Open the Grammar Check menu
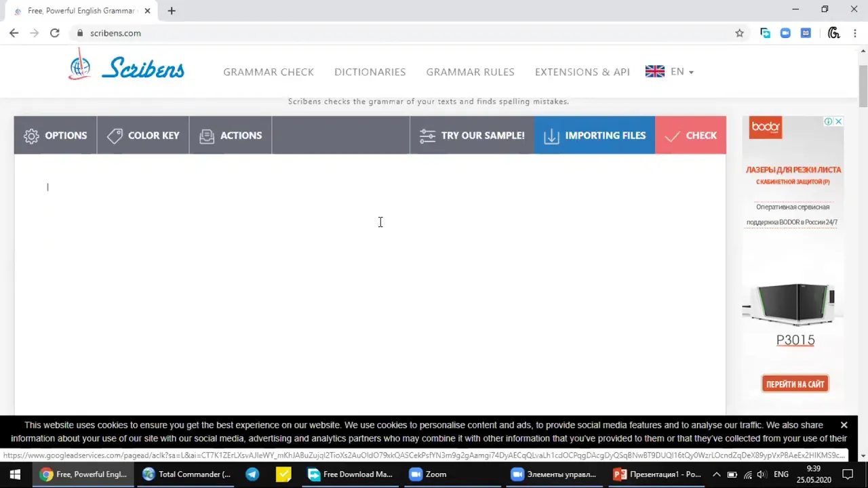The width and height of the screenshot is (868, 488). tap(269, 72)
